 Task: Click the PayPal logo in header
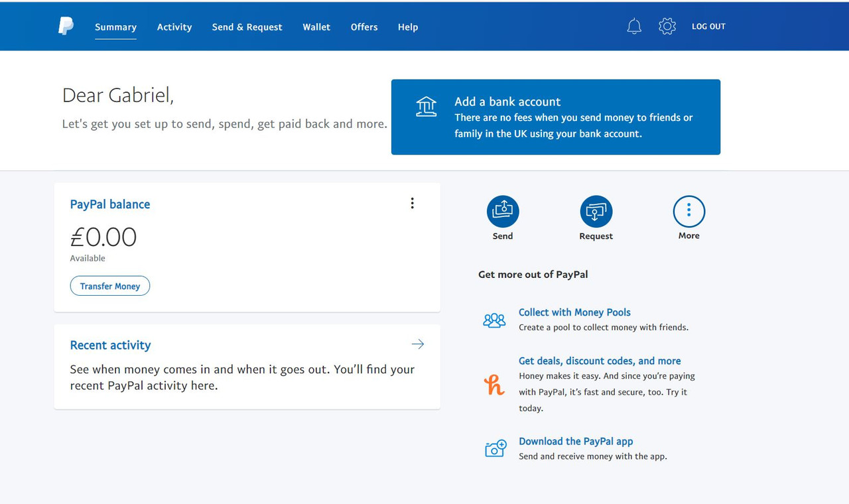click(66, 26)
